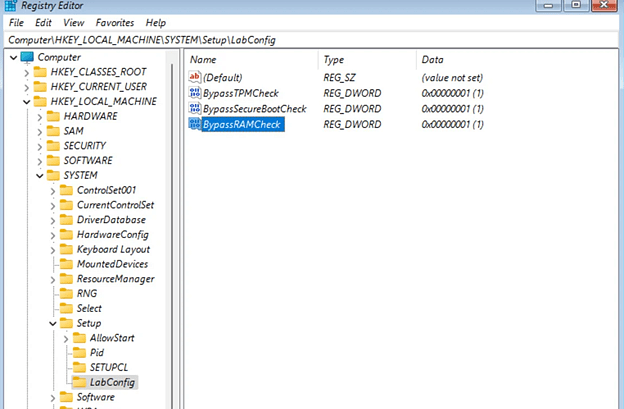Select the AllowStart key label in the tree
The height and width of the screenshot is (409, 624).
[112, 338]
